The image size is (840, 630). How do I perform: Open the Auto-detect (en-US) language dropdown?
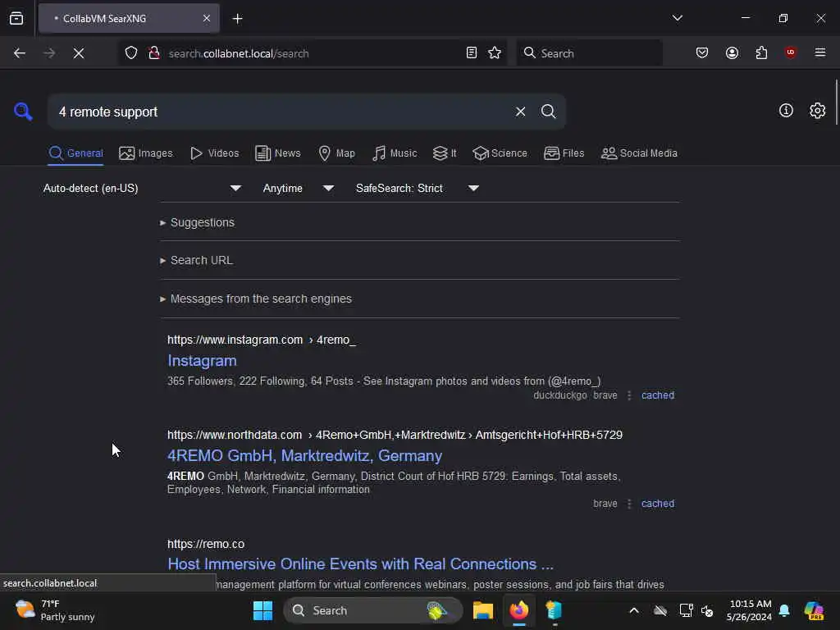(142, 188)
